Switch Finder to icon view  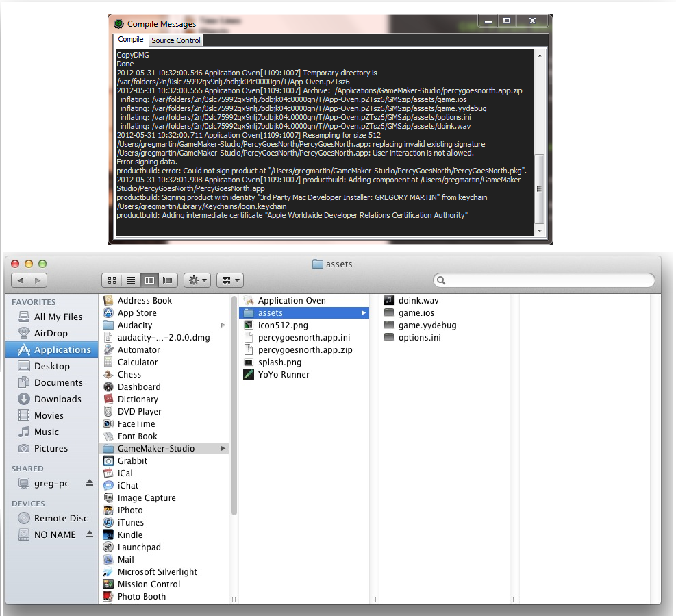point(112,280)
